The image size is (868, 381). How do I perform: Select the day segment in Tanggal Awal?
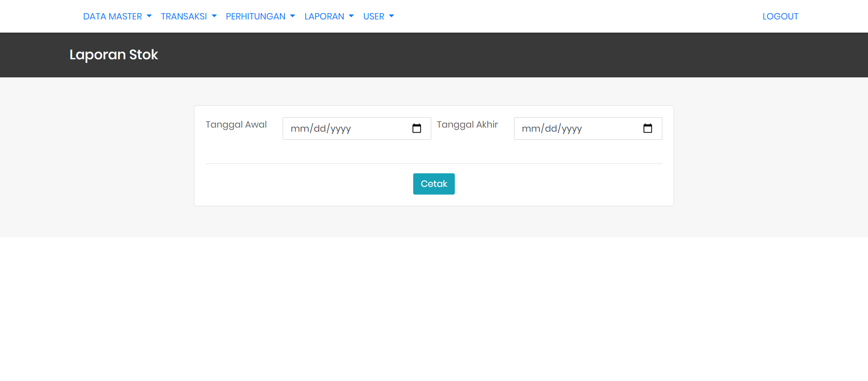pyautogui.click(x=320, y=129)
